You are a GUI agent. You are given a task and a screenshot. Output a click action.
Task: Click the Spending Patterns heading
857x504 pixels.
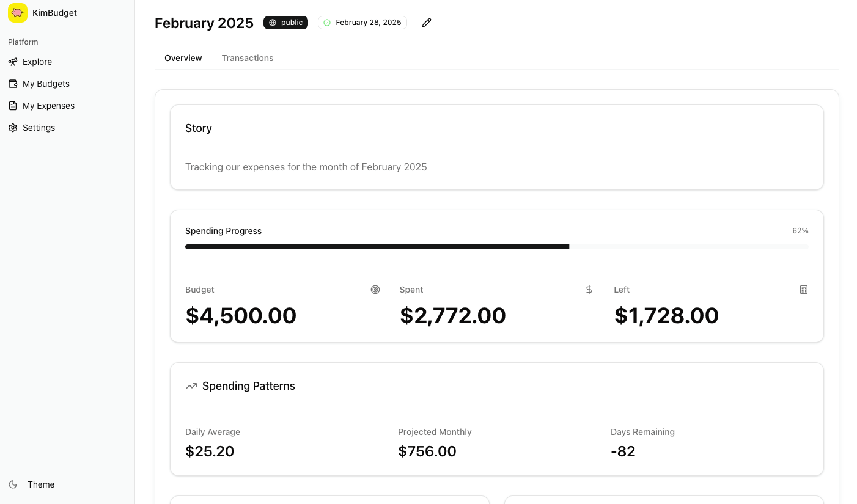coord(249,386)
